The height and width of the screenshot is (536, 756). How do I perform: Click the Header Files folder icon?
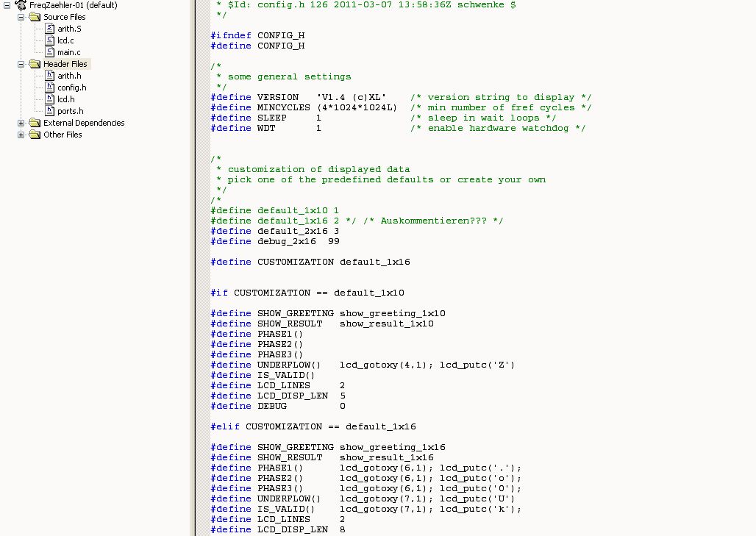click(35, 64)
